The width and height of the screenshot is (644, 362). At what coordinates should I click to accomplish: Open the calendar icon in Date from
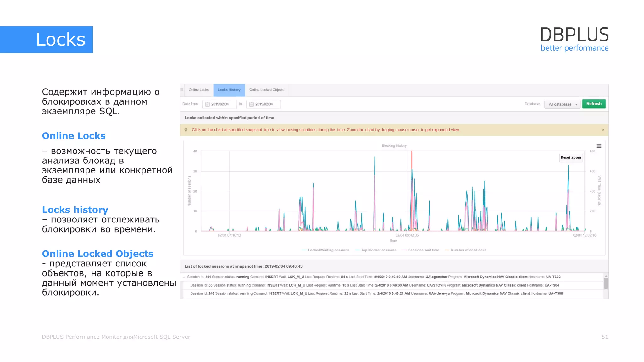click(207, 104)
